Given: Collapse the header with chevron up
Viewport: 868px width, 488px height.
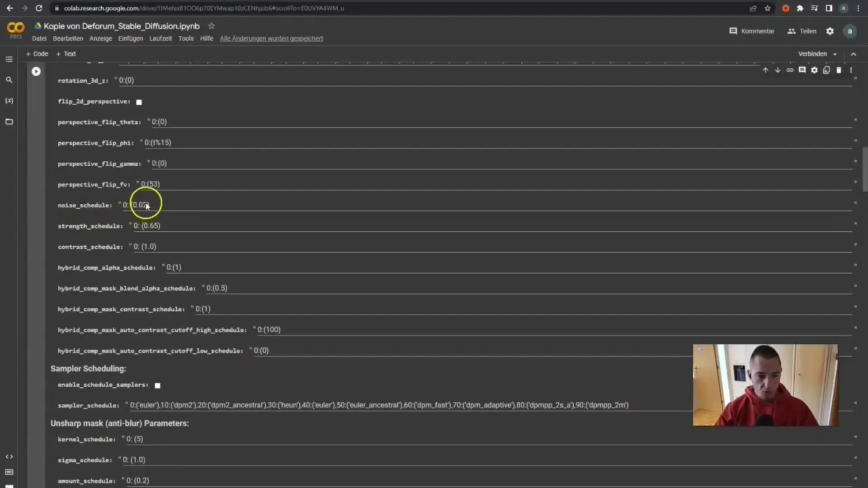Looking at the screenshot, I should pos(854,54).
